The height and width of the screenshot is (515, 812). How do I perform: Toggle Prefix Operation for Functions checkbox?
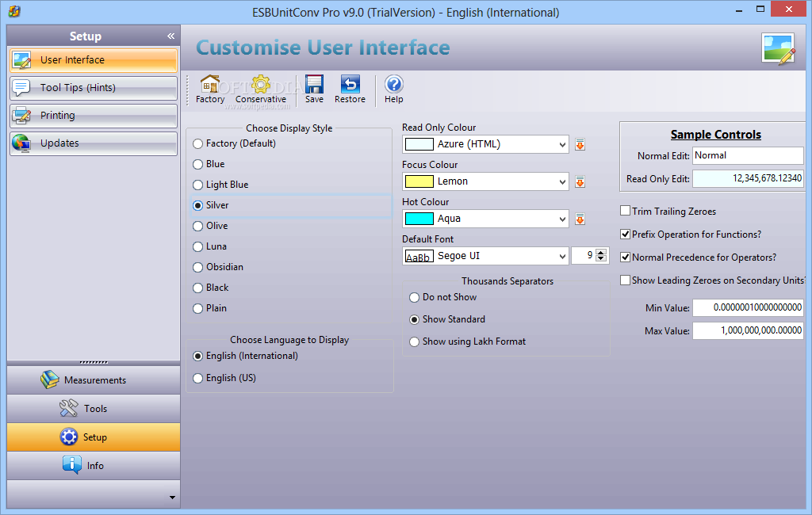[x=625, y=234]
